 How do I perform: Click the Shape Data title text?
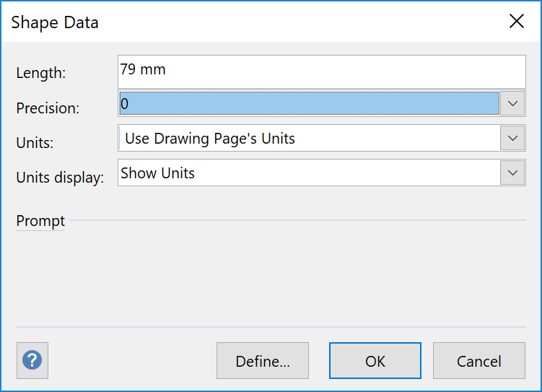tap(55, 22)
